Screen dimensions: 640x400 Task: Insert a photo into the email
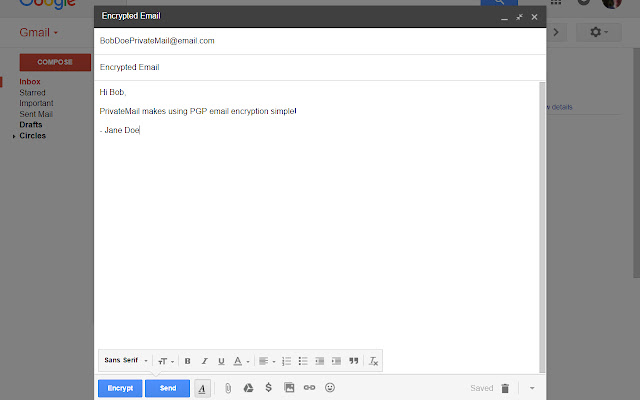[289, 387]
